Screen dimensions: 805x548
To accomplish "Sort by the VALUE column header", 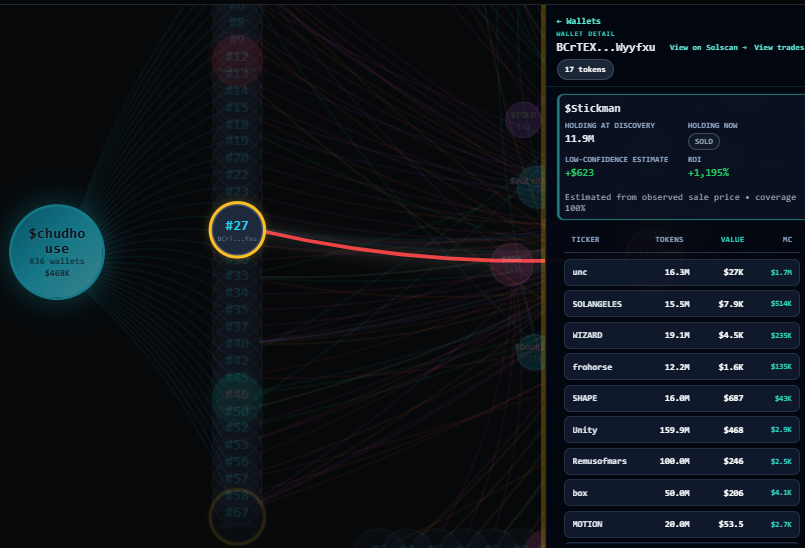I will click(x=732, y=239).
